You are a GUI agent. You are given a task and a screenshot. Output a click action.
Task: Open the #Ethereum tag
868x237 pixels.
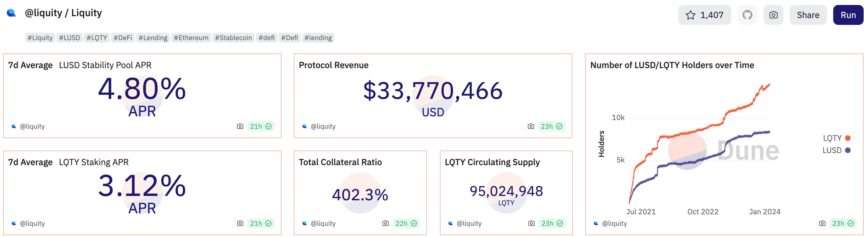(x=191, y=38)
